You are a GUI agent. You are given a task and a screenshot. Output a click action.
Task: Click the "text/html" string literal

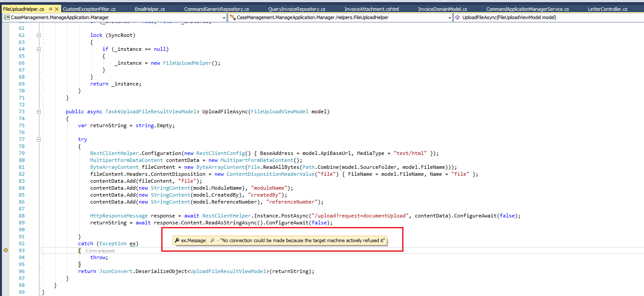click(410, 153)
